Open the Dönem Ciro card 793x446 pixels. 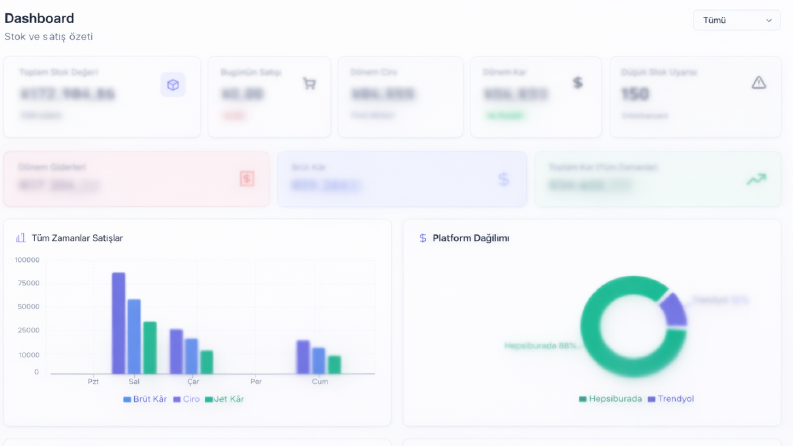[401, 97]
